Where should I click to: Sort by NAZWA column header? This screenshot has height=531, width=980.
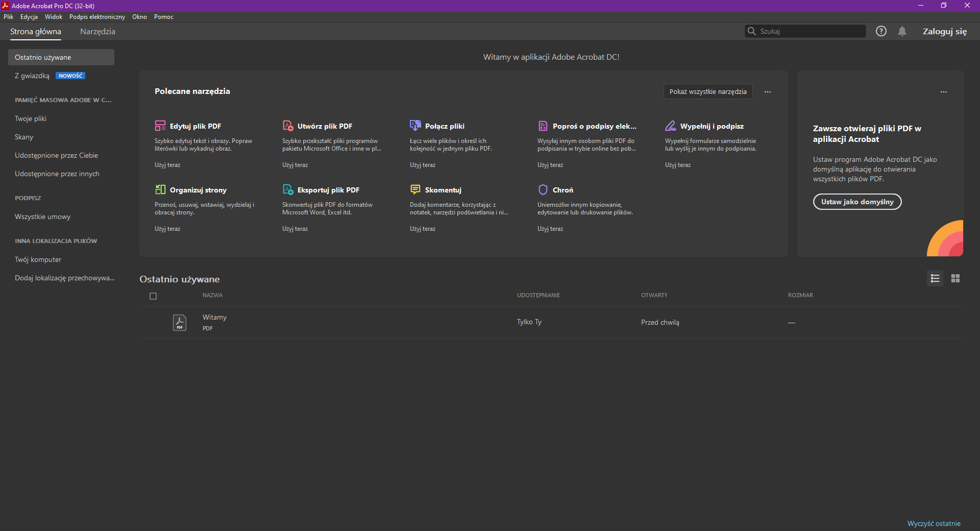(x=212, y=295)
